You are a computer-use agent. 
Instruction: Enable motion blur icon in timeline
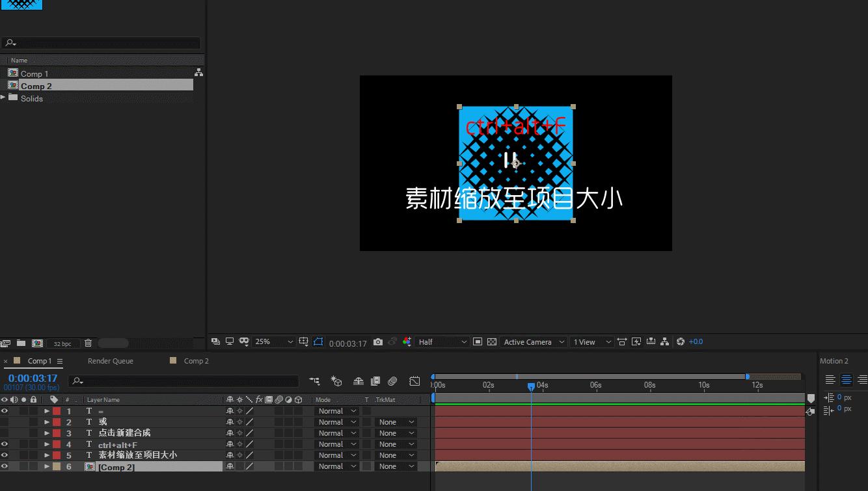(x=392, y=381)
